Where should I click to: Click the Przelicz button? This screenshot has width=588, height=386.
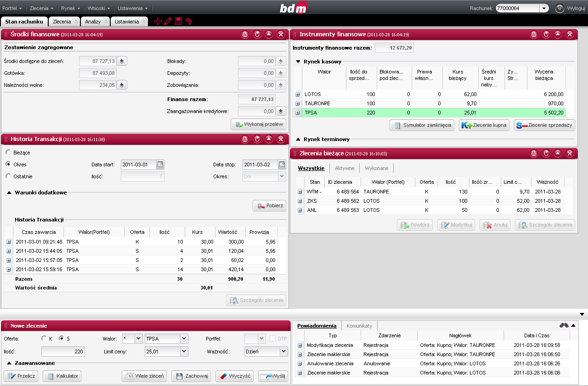21,376
